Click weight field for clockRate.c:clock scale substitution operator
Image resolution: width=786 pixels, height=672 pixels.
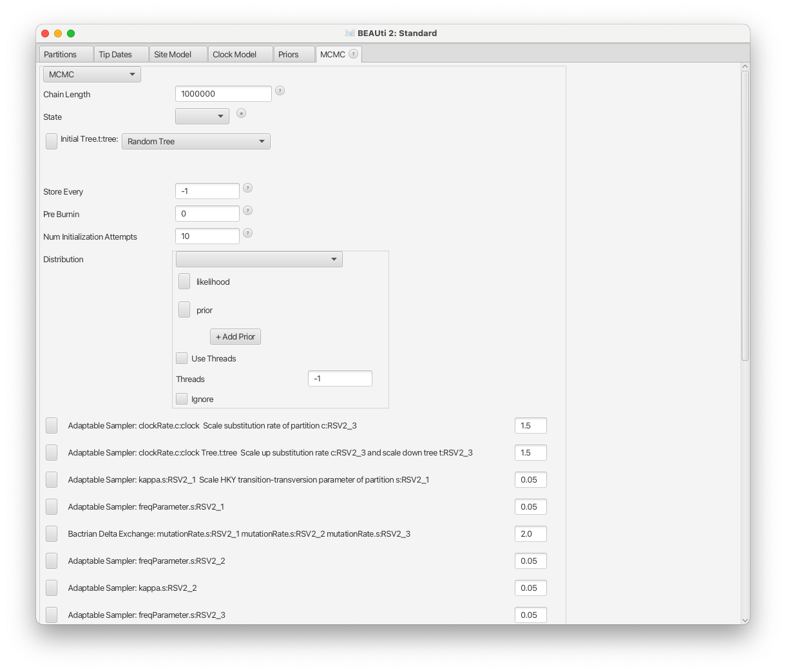pyautogui.click(x=531, y=425)
